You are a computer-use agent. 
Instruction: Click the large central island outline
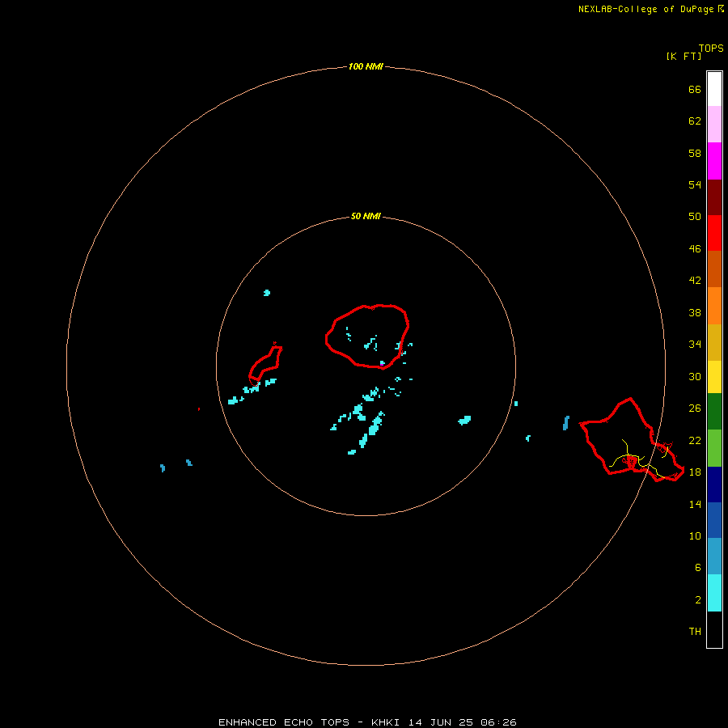[x=367, y=336]
